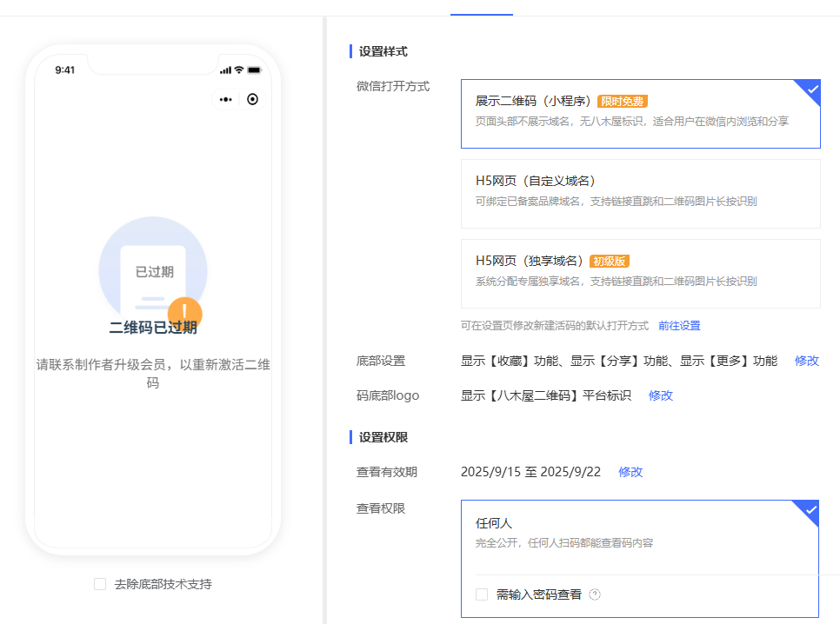Click the date range 2025/9/15 至 2025/9/22
840x624 pixels.
point(530,472)
